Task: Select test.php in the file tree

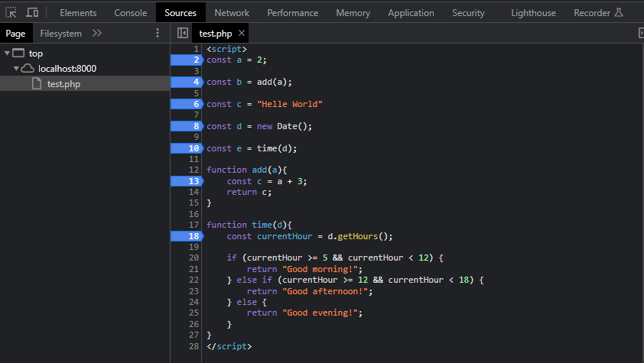Action: [x=63, y=84]
